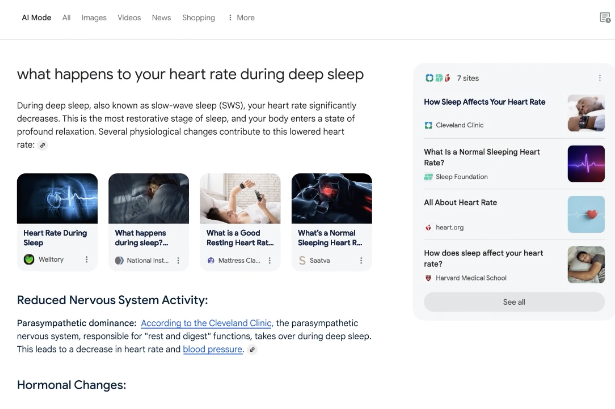Open the Harvard Medical School source thumbnail
Screen dimensions: 615x409
(586, 265)
